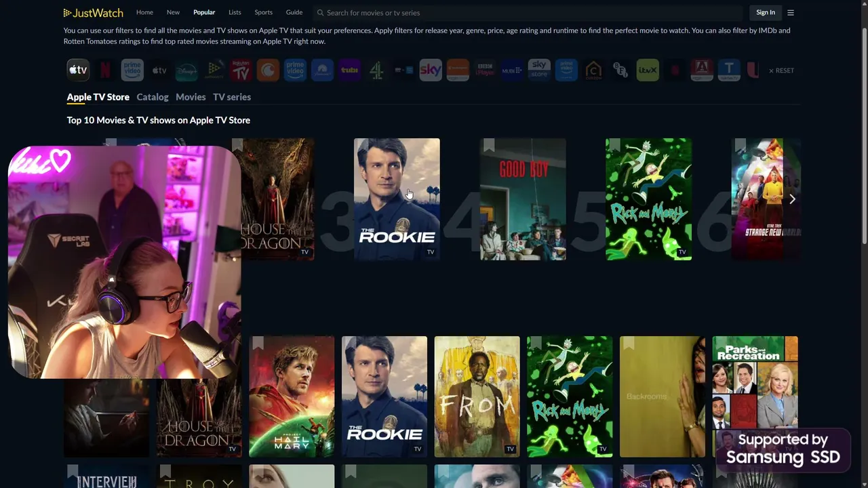
Task: Bookmark House of the Dragon in Top 10
Action: point(237,145)
